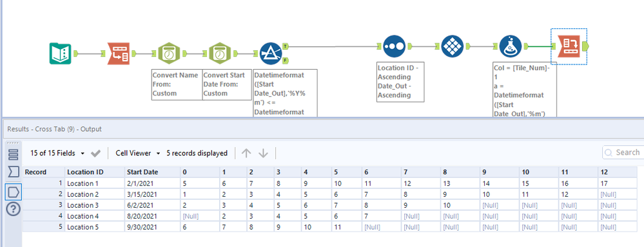Click record number 5 row header
Image resolution: width=644 pixels, height=247 pixels.
click(x=44, y=227)
